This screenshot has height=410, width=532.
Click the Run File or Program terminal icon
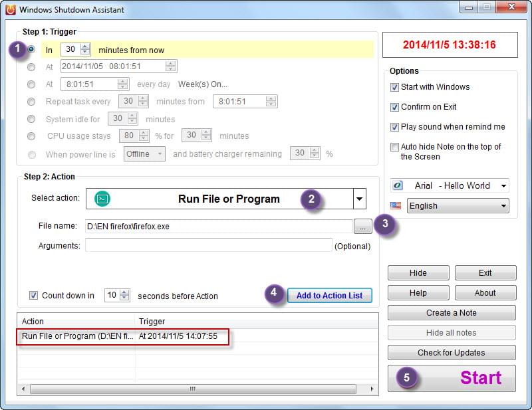pyautogui.click(x=102, y=199)
